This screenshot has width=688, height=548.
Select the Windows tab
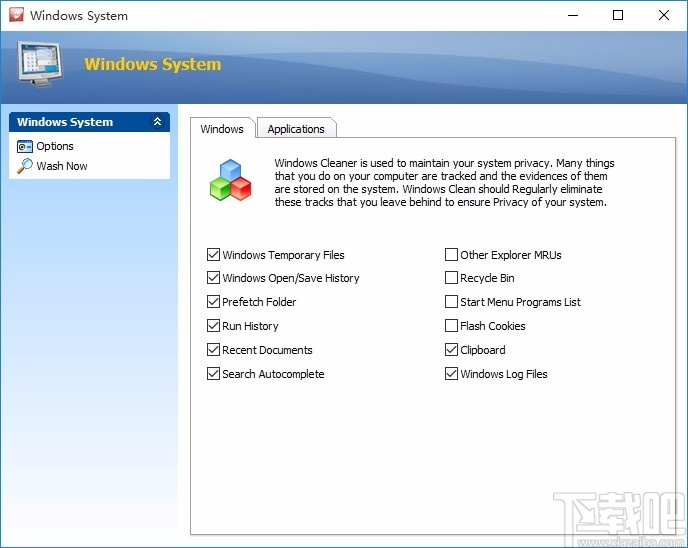coord(222,129)
